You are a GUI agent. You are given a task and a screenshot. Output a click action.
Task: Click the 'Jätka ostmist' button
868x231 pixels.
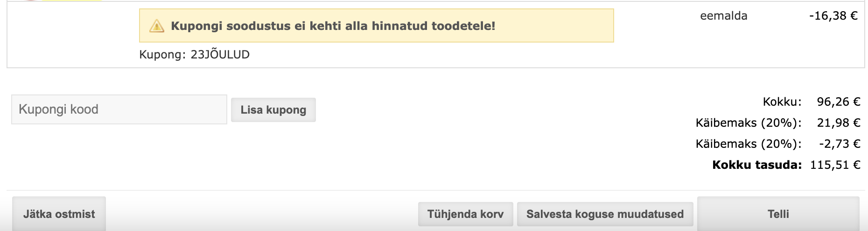click(59, 214)
